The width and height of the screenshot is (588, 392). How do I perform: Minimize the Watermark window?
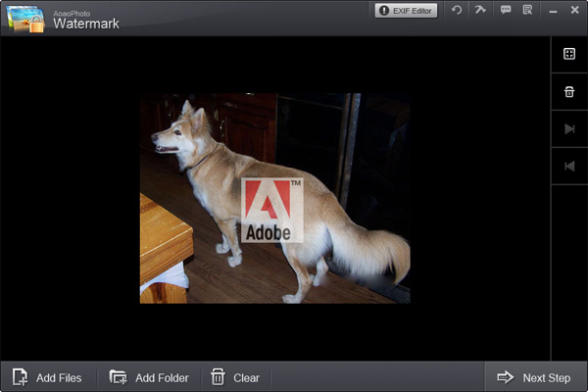(553, 11)
